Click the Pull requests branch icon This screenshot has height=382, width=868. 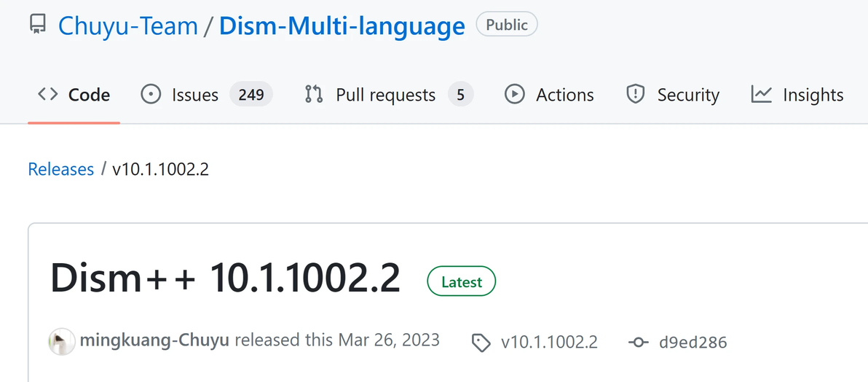click(314, 95)
